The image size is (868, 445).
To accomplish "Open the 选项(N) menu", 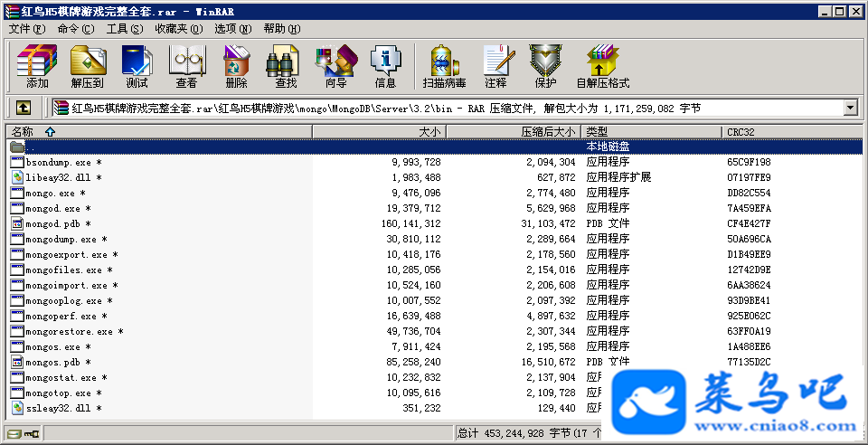I will point(233,29).
